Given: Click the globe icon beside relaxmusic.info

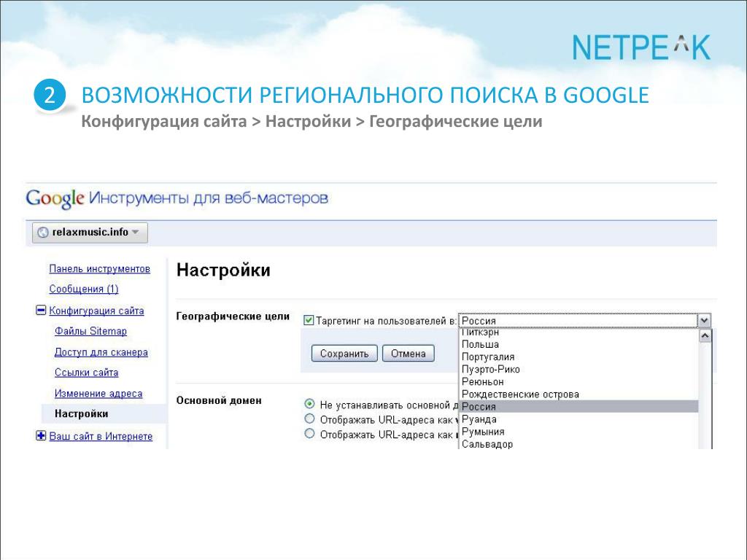Looking at the screenshot, I should (43, 233).
